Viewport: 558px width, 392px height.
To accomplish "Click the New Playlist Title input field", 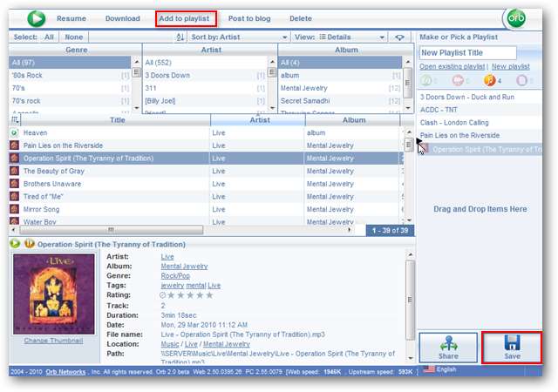I will pos(480,53).
